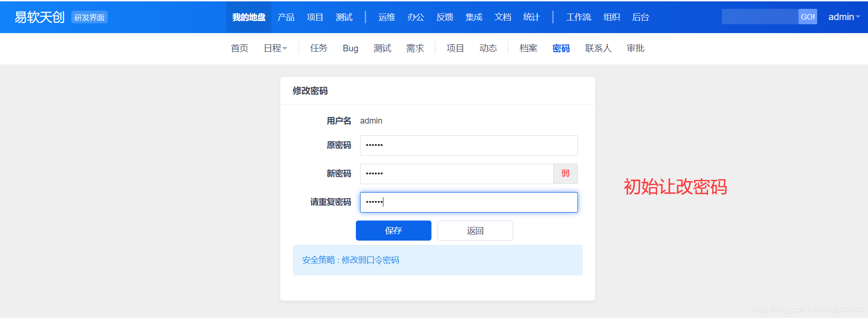868x318 pixels.
Task: Click the 安全策略 修改弱口令密码 notice text
Action: pyautogui.click(x=351, y=260)
